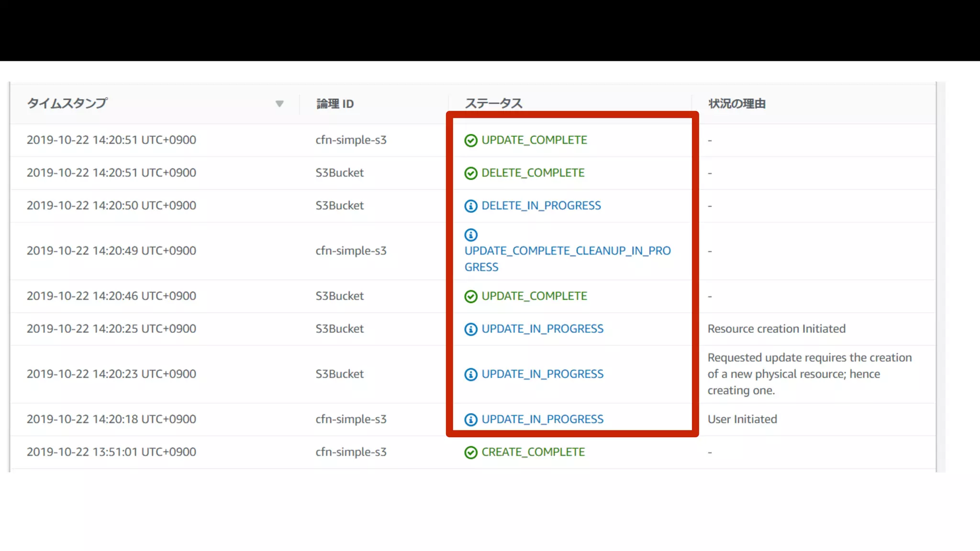Image resolution: width=980 pixels, height=551 pixels.
Task: Click the info icon above UPDATE_COMPLETE_CLEANUP_IN_PROGRESS
Action: (471, 235)
